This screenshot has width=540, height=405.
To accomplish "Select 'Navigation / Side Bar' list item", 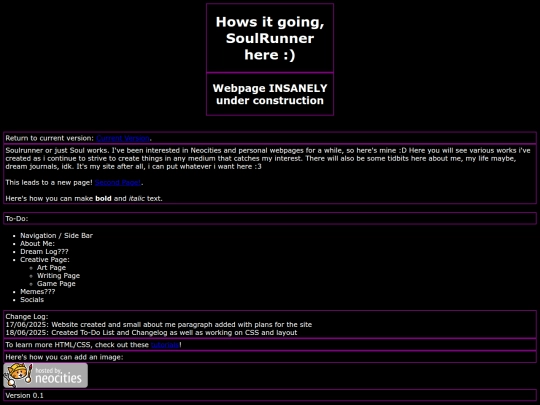I will [x=56, y=236].
